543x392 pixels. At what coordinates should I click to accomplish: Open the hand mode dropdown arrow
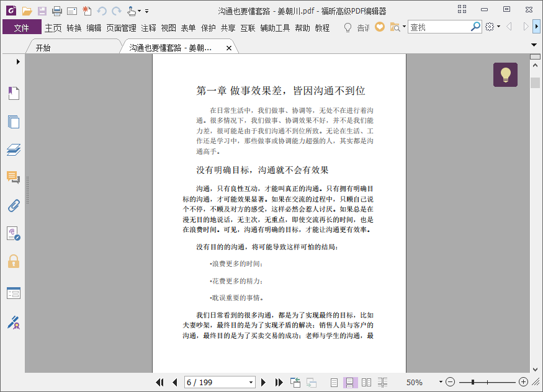pyautogui.click(x=139, y=11)
